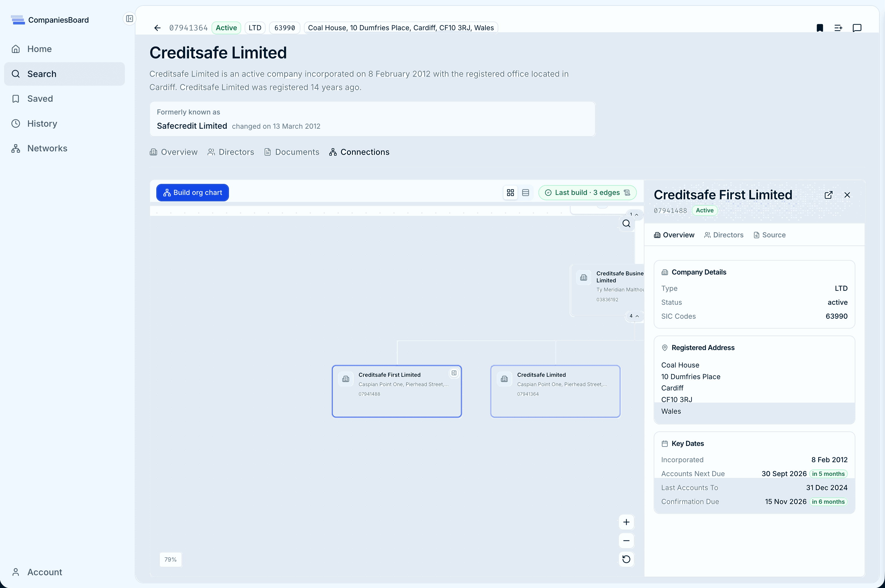Open the Last build 3 edges badge

point(587,192)
